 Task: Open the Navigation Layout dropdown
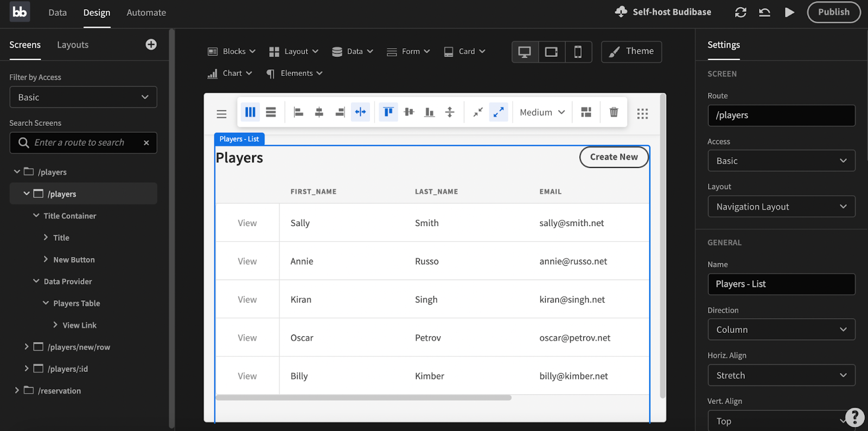[781, 207]
